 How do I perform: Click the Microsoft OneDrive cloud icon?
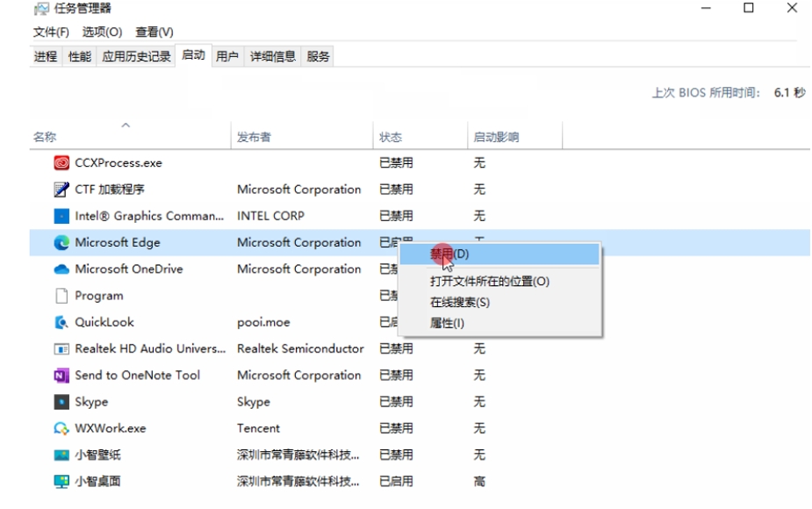(61, 269)
